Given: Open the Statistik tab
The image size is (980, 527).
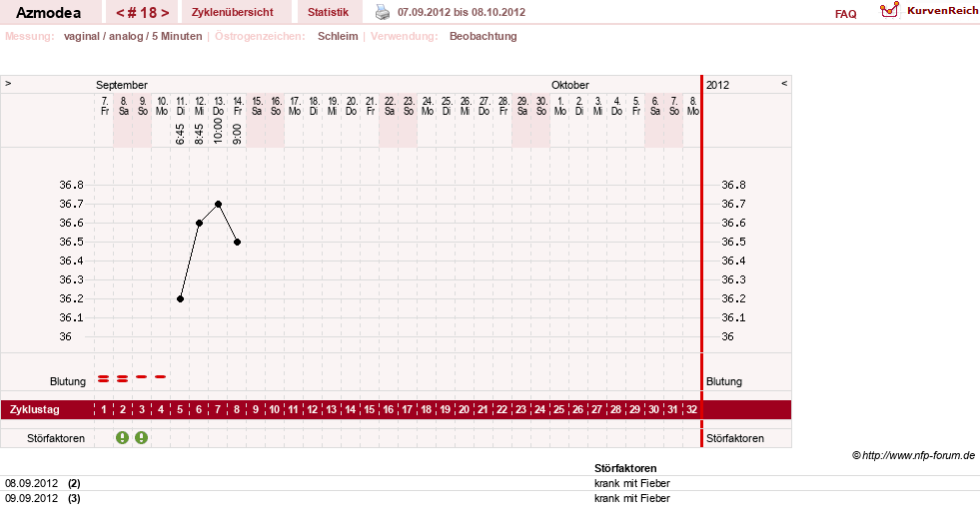Looking at the screenshot, I should pyautogui.click(x=328, y=12).
